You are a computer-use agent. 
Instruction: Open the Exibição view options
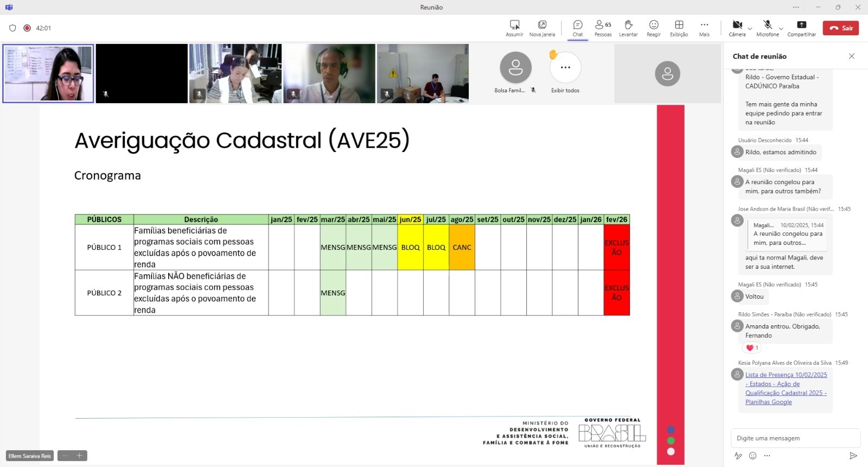pyautogui.click(x=679, y=25)
